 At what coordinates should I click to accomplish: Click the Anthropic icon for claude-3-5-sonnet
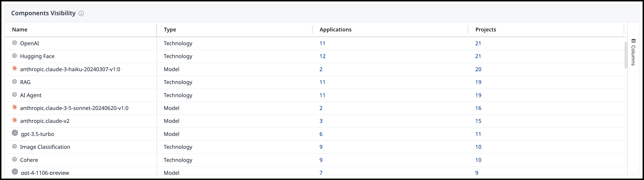(14, 107)
